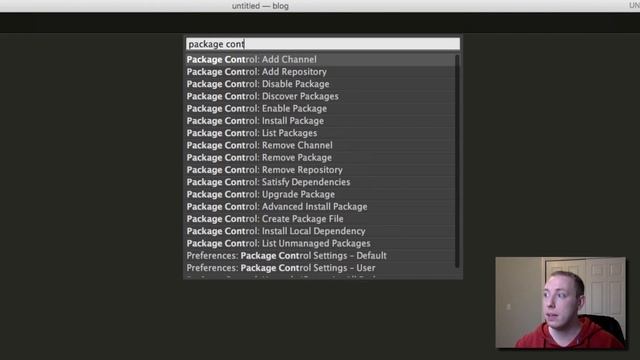Viewport: 640px width, 360px height.
Task: Run Package Control: Install Package
Action: point(320,121)
